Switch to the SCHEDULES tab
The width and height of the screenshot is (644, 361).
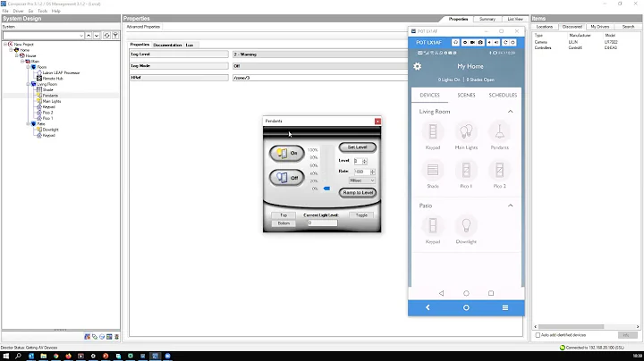point(503,96)
